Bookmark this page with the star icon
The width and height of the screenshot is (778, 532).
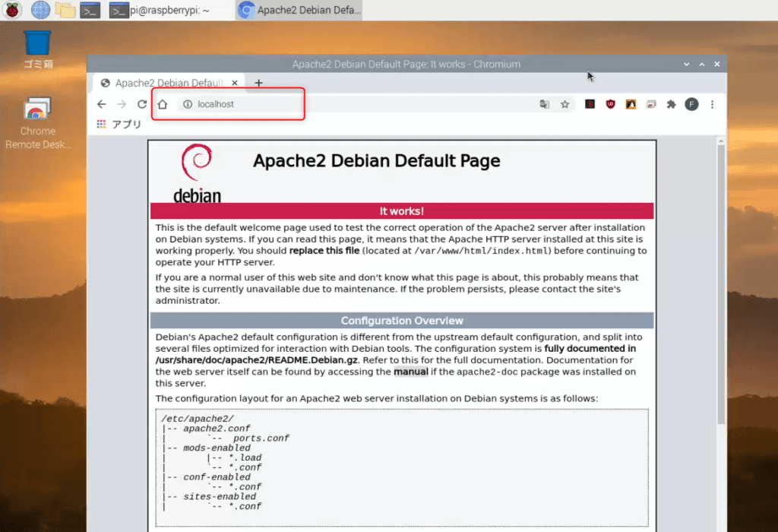[565, 104]
